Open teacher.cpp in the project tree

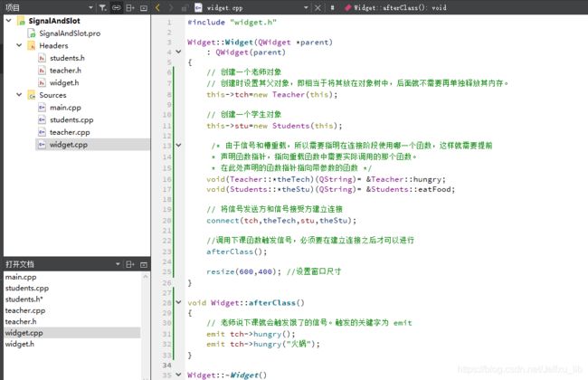[x=70, y=132]
